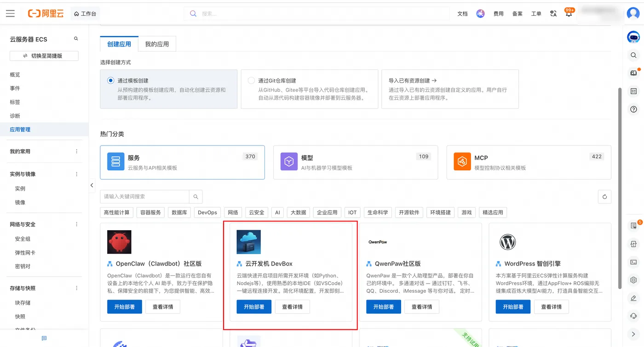The image size is (644, 347).
Task: Collapse the left sidebar with the chevron
Action: (92, 185)
